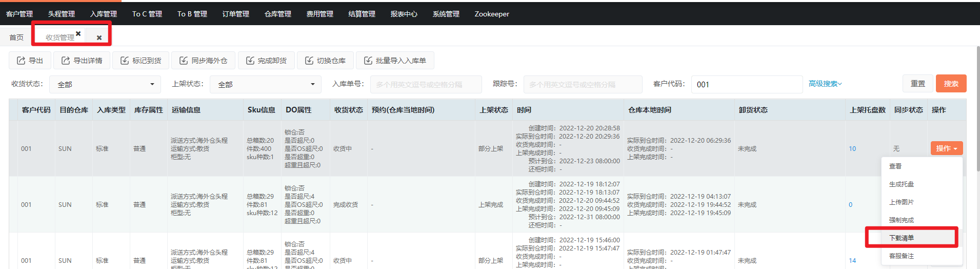The width and height of the screenshot is (980, 269).
Task: Click the 客户代码 column header
Action: (x=36, y=110)
